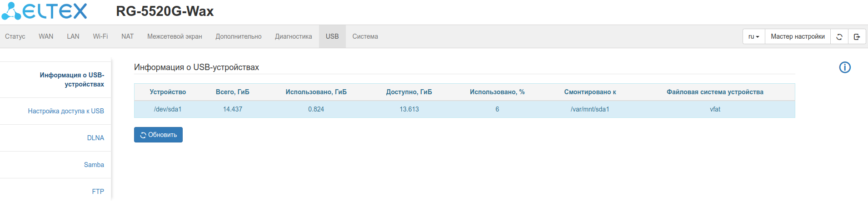
Task: Switch to Межсетевой экран tab
Action: click(x=175, y=36)
